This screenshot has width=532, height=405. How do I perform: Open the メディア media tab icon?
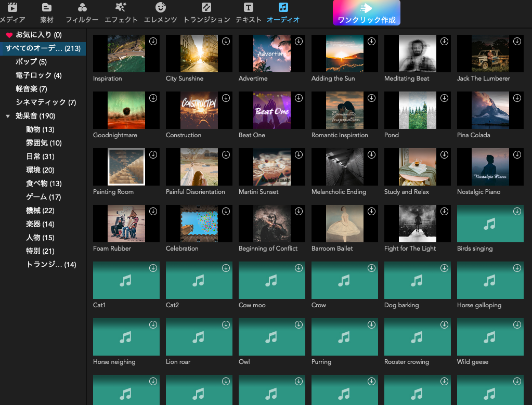tap(12, 8)
